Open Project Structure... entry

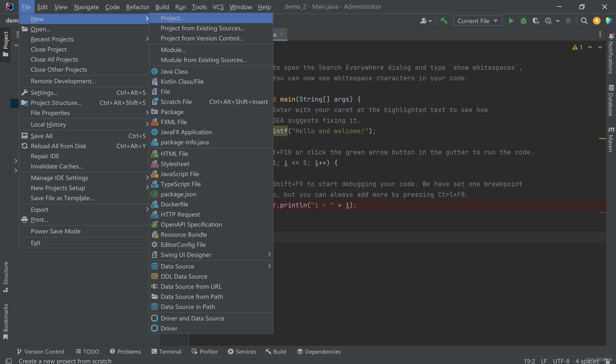pyautogui.click(x=84, y=103)
